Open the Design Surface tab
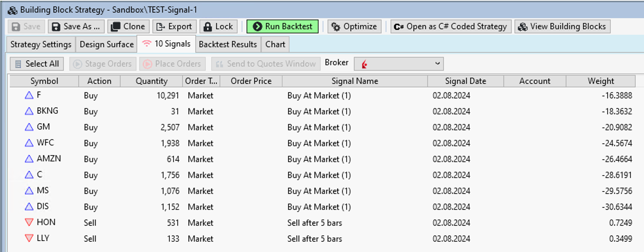The width and height of the screenshot is (644, 252). (x=107, y=44)
